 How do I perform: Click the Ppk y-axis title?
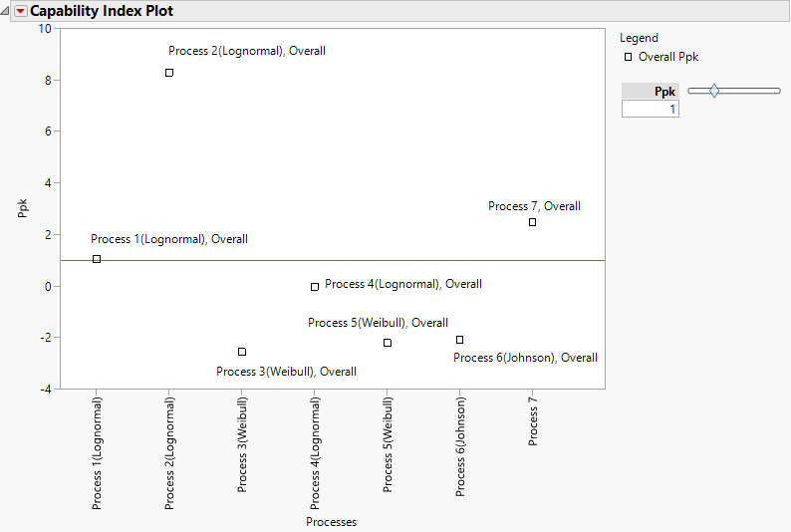pyautogui.click(x=23, y=207)
